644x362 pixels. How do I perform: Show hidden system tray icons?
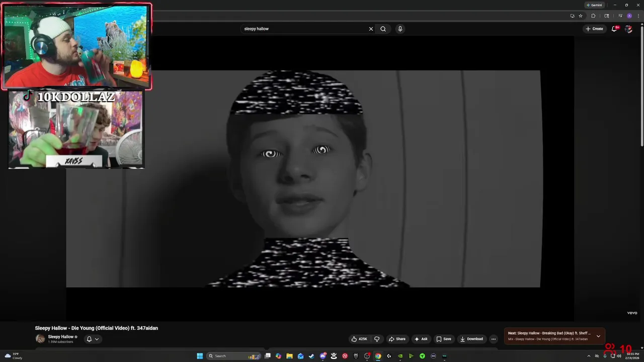[x=589, y=356]
